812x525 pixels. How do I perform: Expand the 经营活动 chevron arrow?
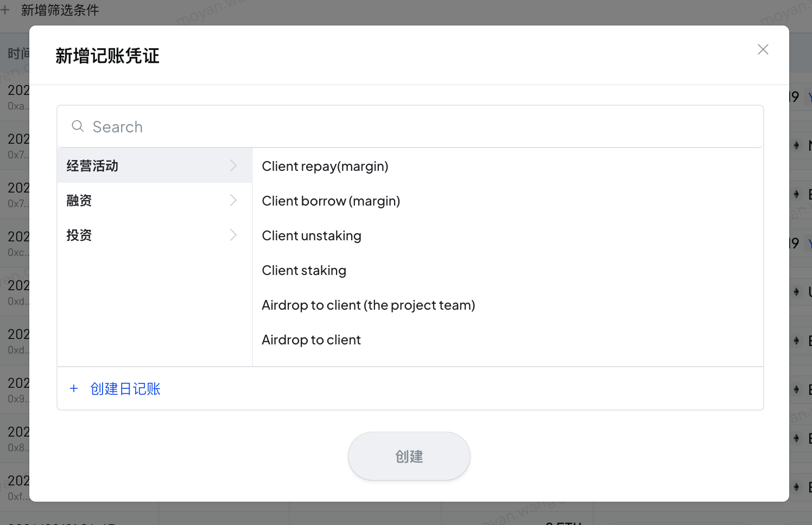[x=233, y=166]
